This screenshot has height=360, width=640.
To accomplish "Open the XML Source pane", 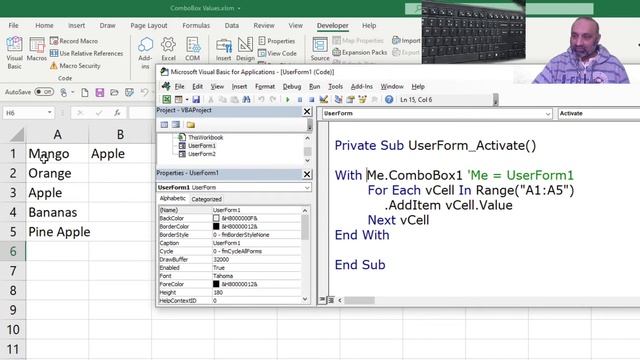I will (320, 49).
